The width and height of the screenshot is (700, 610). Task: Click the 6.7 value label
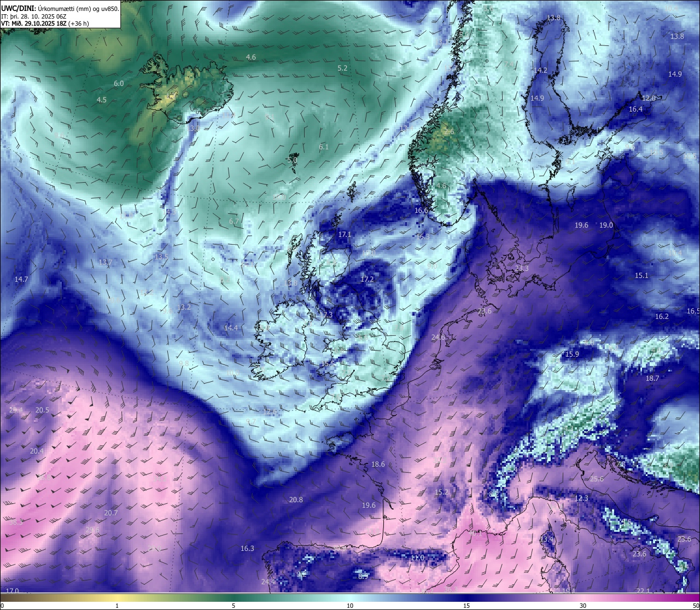[x=234, y=222]
